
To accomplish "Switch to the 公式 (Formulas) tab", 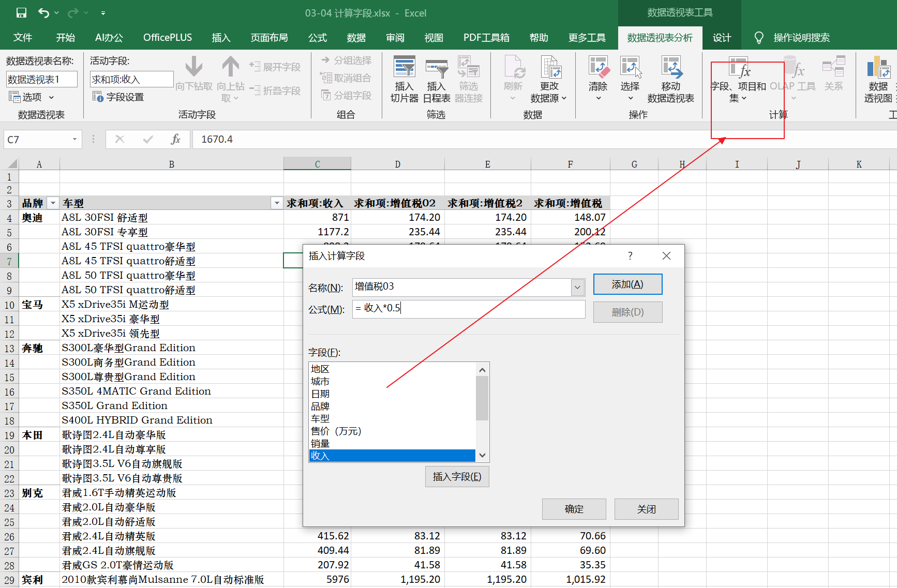I will 318,37.
